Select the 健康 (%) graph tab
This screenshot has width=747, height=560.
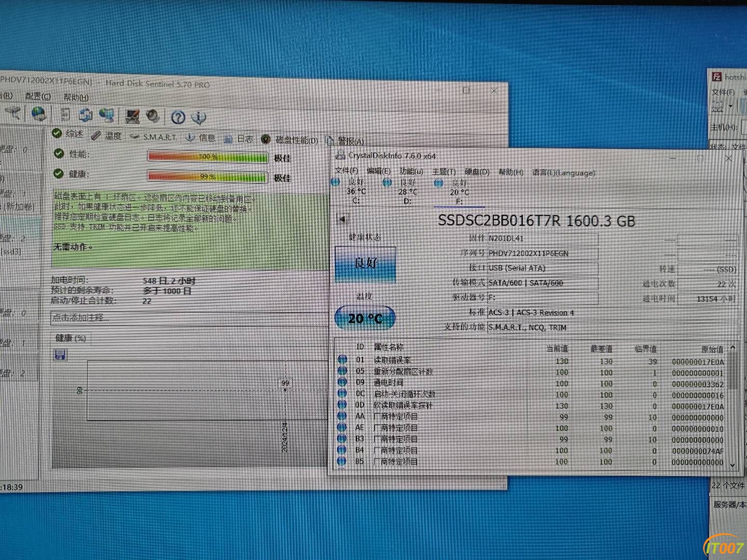pos(71,338)
